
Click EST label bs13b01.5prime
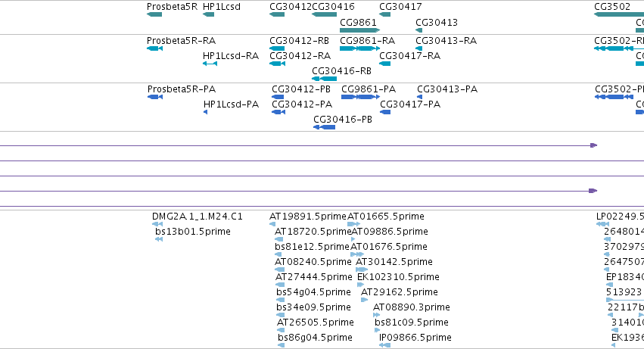tap(193, 232)
